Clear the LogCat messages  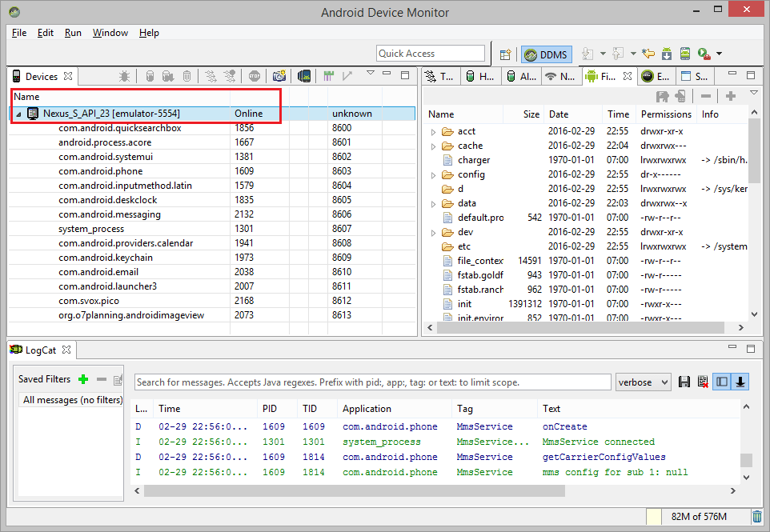(703, 382)
